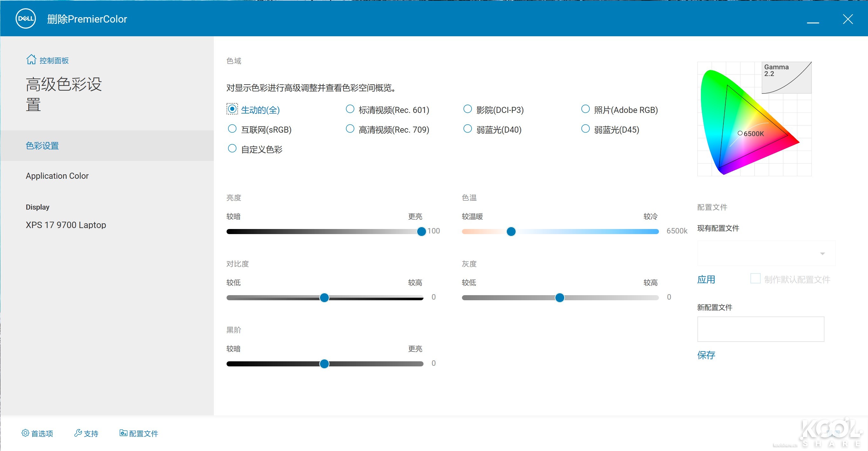Click the 新配置文件 input field
868x451 pixels.
pos(760,329)
